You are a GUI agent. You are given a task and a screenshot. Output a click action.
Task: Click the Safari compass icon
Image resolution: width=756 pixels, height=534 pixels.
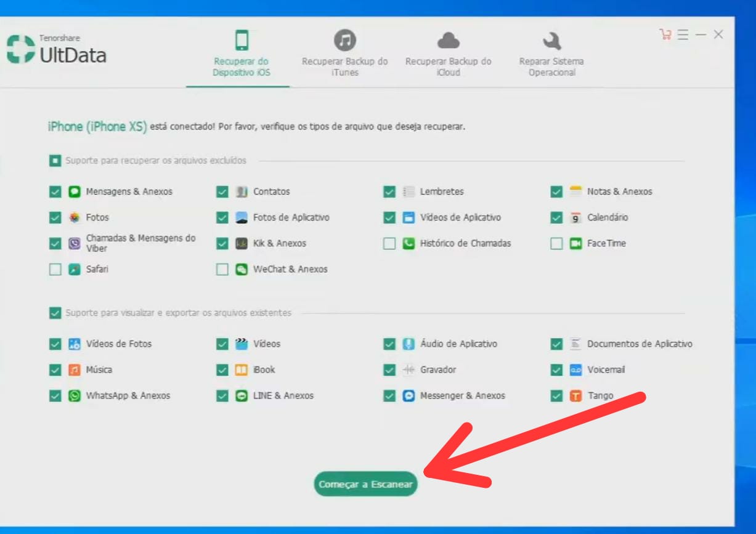click(x=75, y=269)
